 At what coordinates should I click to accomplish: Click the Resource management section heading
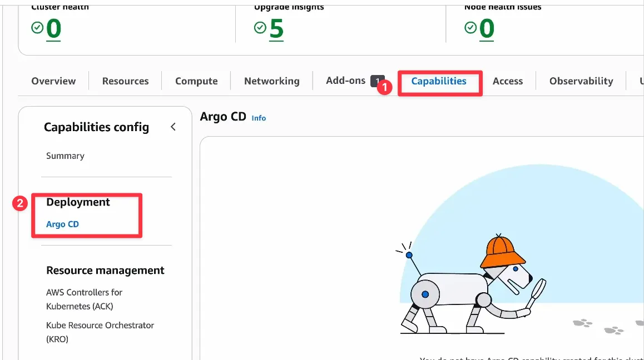pyautogui.click(x=105, y=270)
